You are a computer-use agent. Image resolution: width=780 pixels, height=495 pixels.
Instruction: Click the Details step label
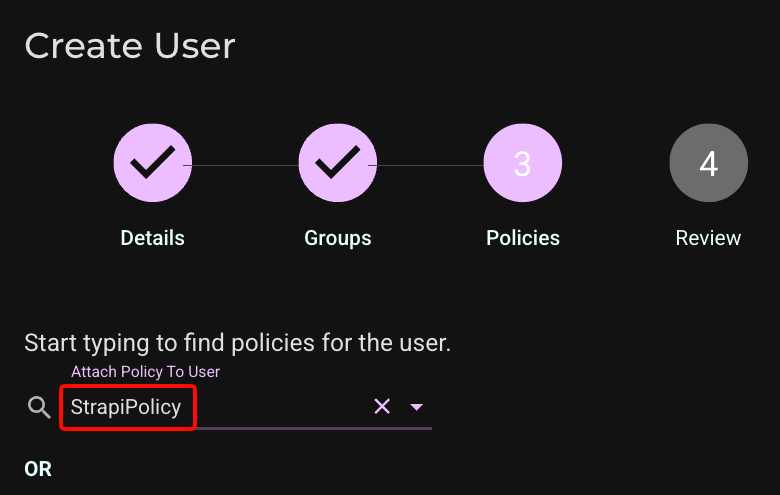click(x=153, y=238)
